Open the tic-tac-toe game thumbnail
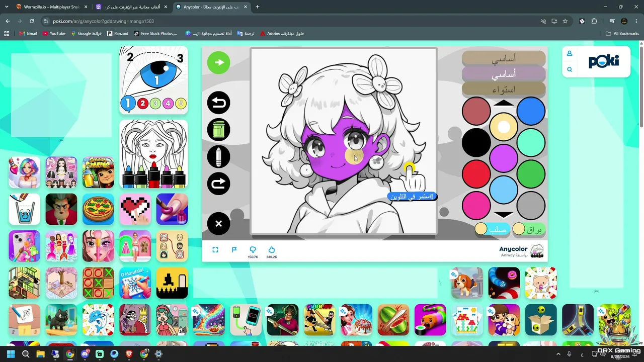644x362 pixels. coord(98,283)
